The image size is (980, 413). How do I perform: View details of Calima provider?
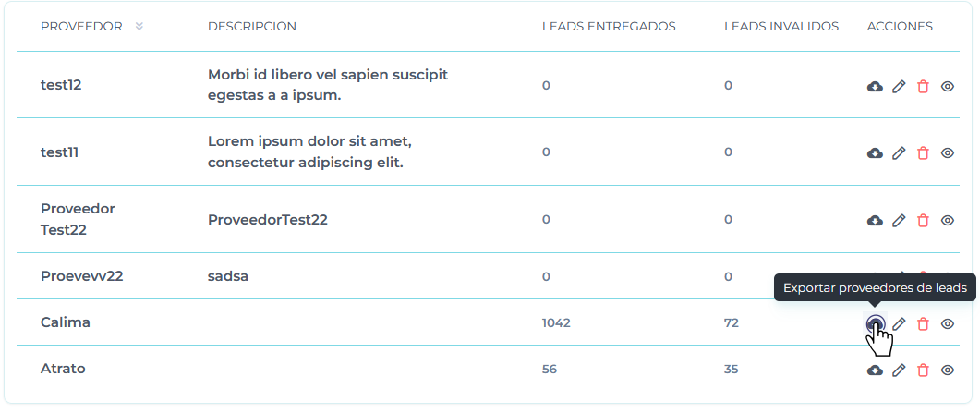pos(947,323)
